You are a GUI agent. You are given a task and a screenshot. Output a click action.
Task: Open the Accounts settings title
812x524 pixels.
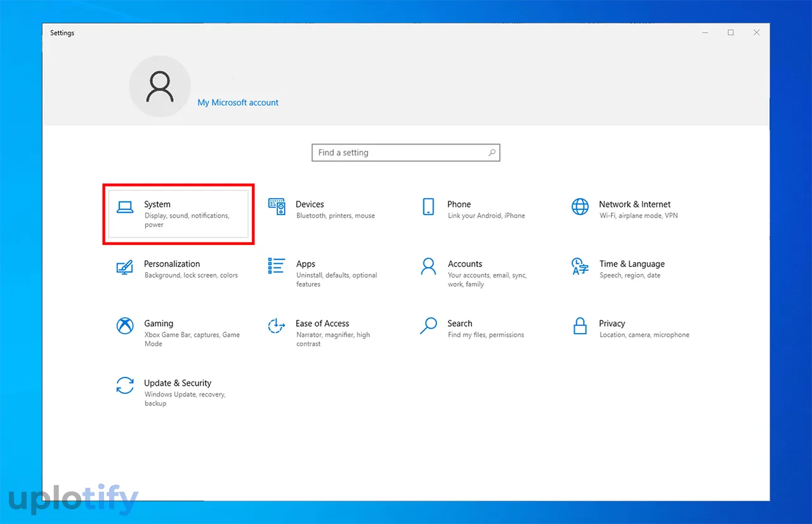point(465,264)
